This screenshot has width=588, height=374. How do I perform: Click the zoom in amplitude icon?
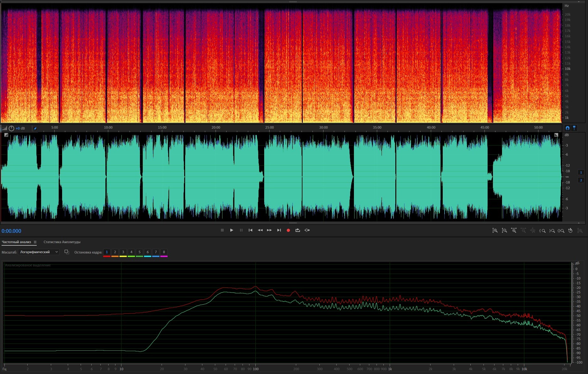click(495, 231)
